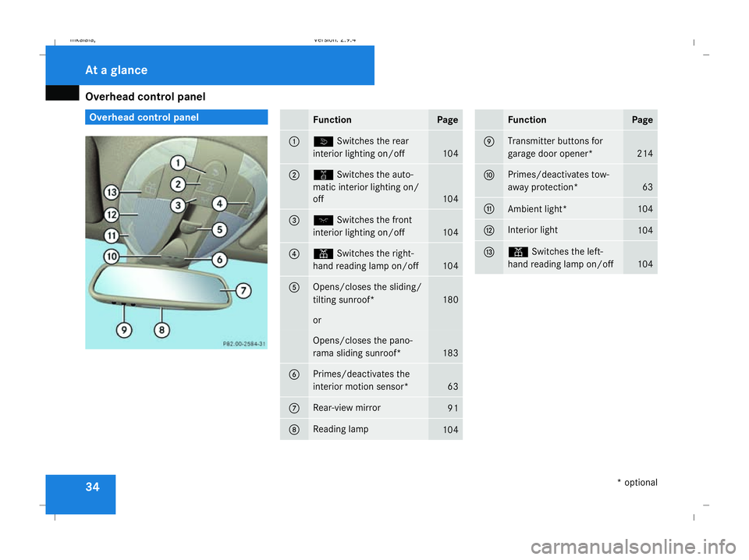Select callout number 9 below the mirror
The height and width of the screenshot is (560, 749).
tap(123, 330)
